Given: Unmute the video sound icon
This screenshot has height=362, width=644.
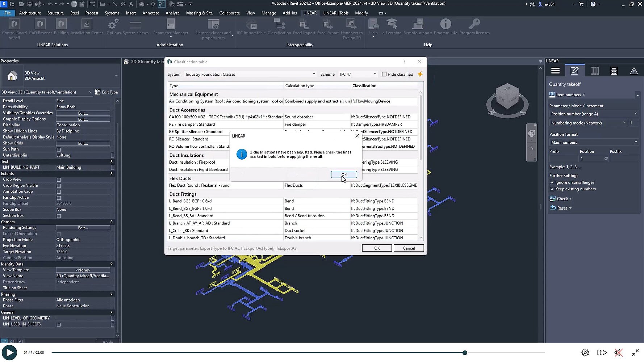Looking at the screenshot, I should point(618,353).
